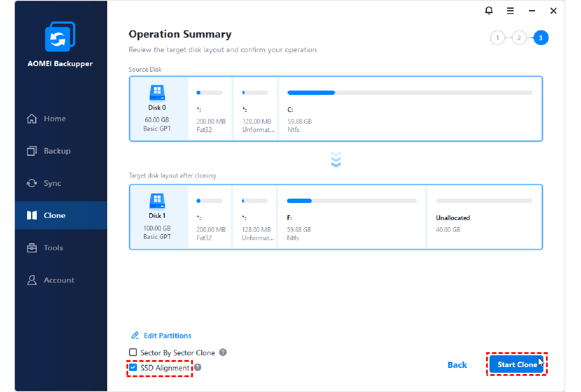Select the source 128.00 MB unformatted partition
This screenshot has width=581, height=392.
(255, 109)
